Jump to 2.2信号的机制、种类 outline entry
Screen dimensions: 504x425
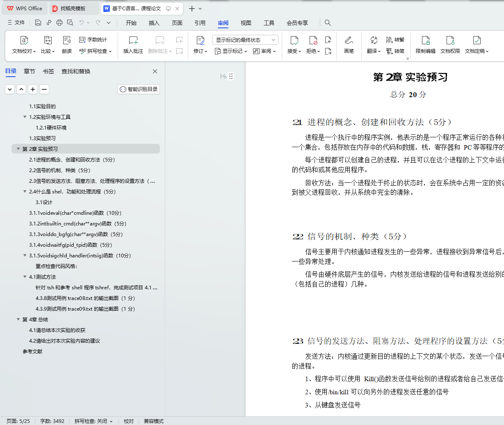[59, 170]
